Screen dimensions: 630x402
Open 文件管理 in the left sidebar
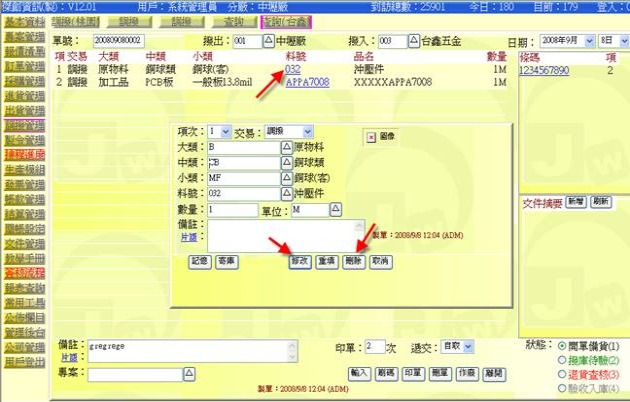22,242
